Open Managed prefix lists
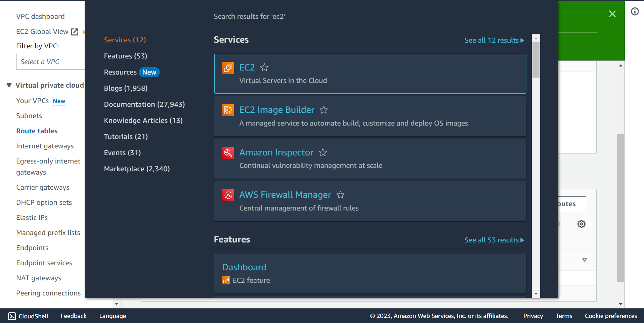The width and height of the screenshot is (644, 323). (48, 233)
